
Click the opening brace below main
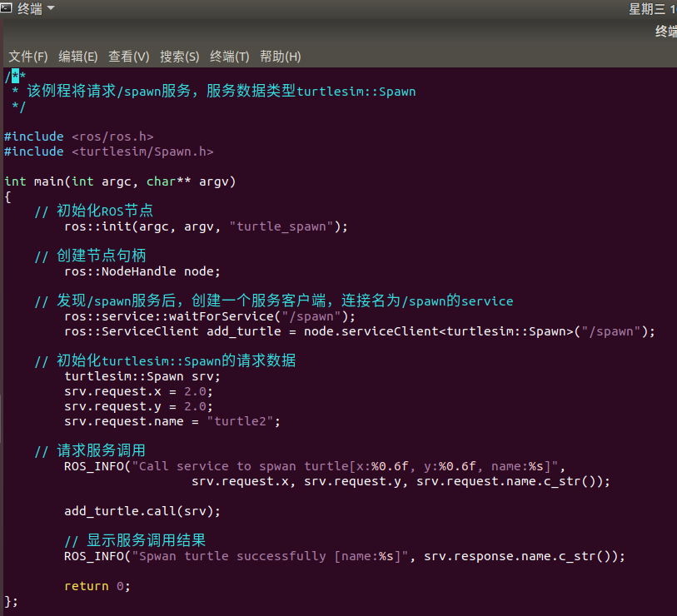coord(7,196)
